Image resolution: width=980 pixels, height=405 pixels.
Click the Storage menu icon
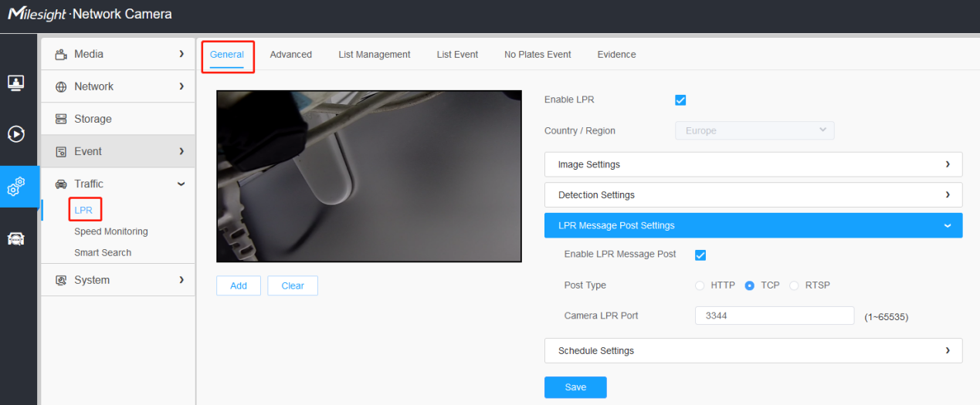click(x=61, y=119)
